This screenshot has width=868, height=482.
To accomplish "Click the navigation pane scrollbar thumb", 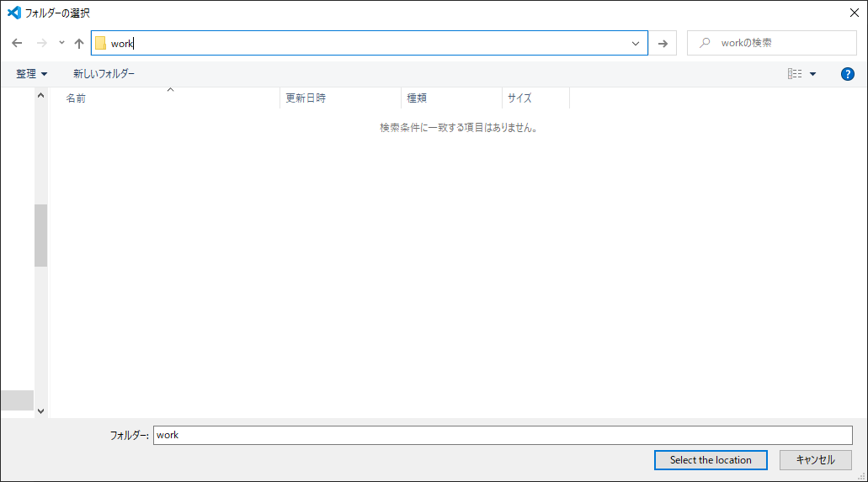I will 40,236.
